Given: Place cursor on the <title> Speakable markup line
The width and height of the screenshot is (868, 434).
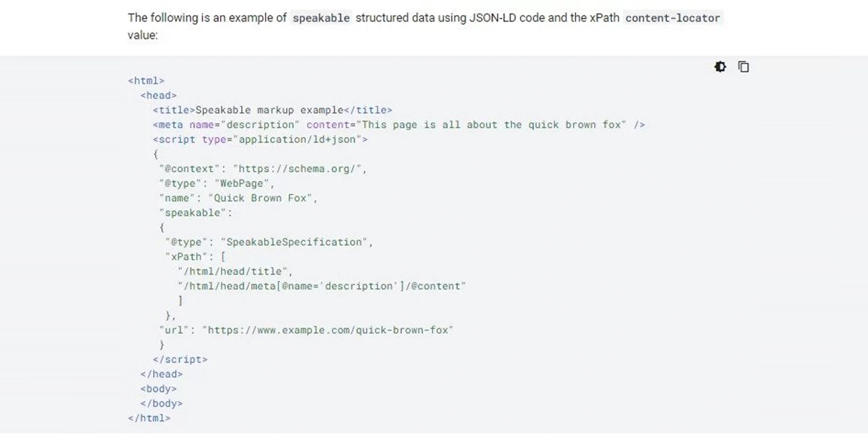Looking at the screenshot, I should [x=272, y=110].
